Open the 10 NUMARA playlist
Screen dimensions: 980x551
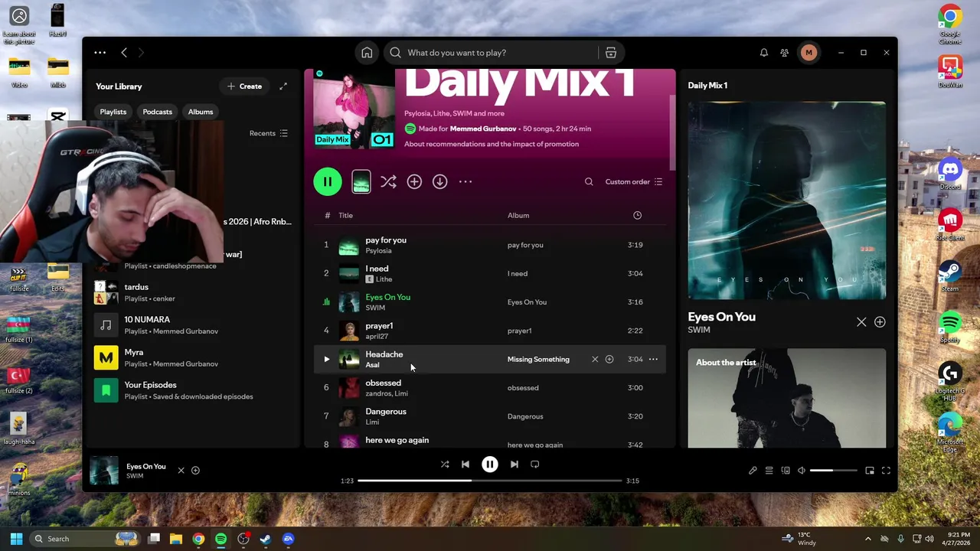[x=194, y=325]
